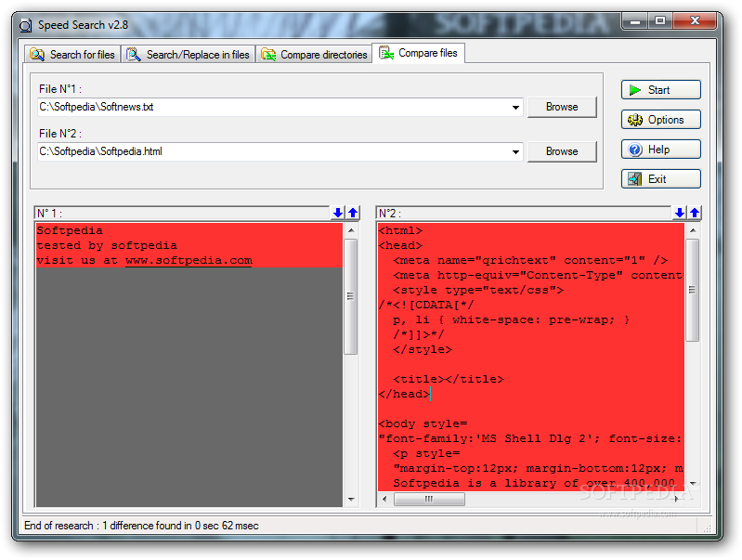Image resolution: width=742 pixels, height=560 pixels.
Task: Expand the File N°2 path dropdown
Action: pyautogui.click(x=515, y=152)
